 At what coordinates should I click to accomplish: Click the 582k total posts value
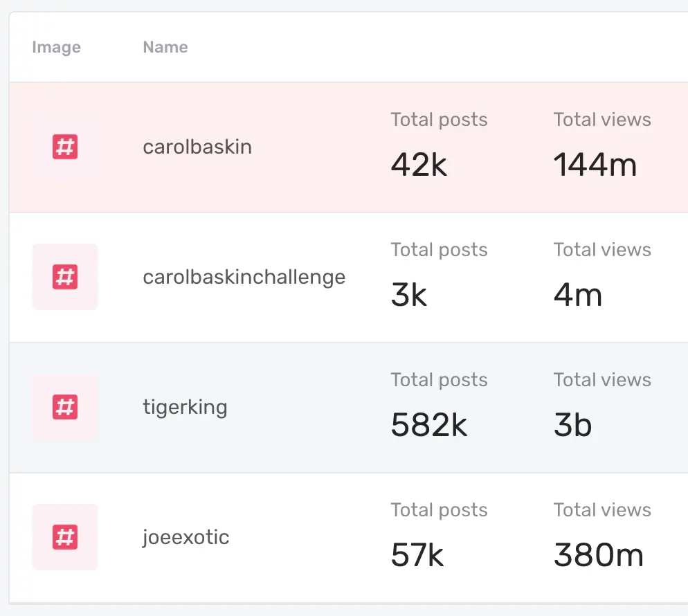[428, 425]
